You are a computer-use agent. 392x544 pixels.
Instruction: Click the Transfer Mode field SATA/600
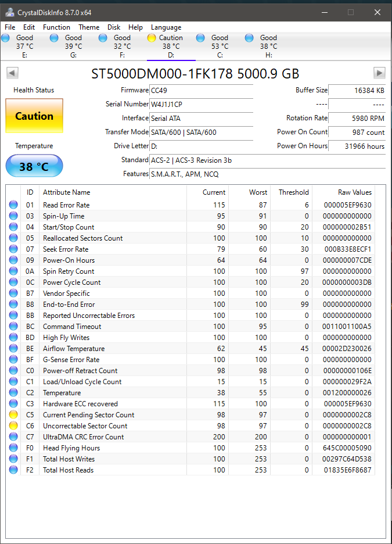(x=201, y=132)
